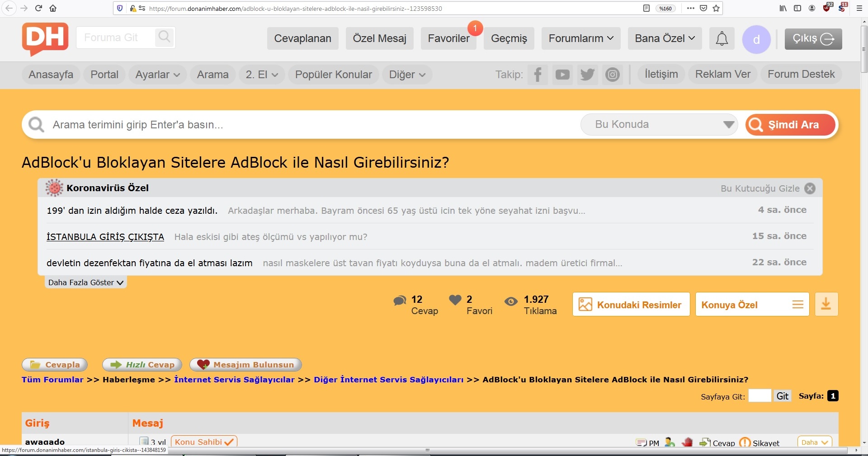The width and height of the screenshot is (868, 456).
Task: Expand the Forumlarım dropdown
Action: tap(581, 38)
